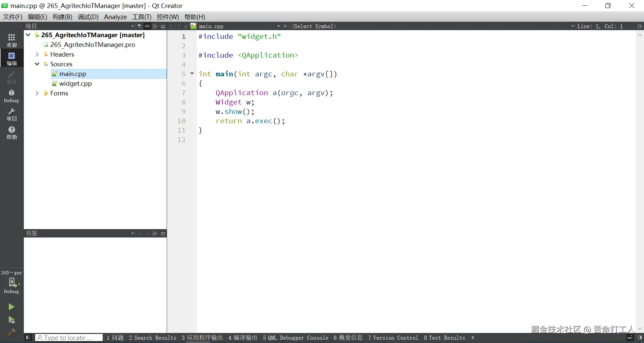This screenshot has height=343, width=644.
Task: Toggle file write-lock icon in editor bar
Action: (x=186, y=26)
